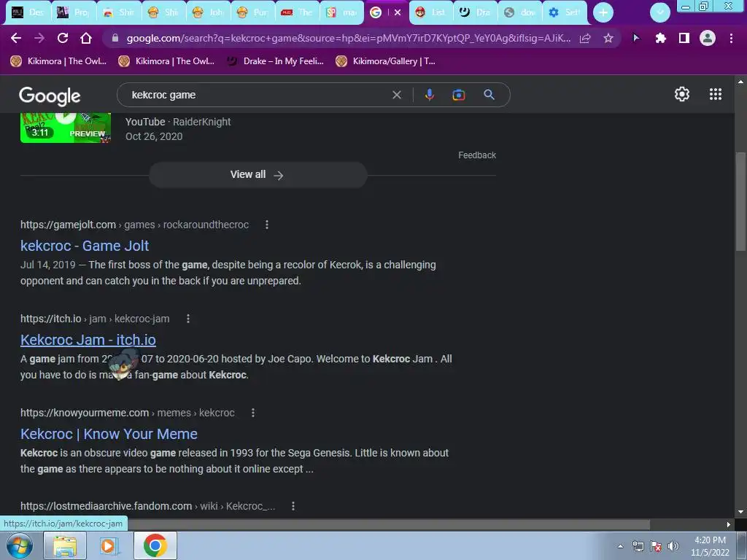Open the extensions puzzle menu
This screenshot has height=560, width=747.
(x=660, y=38)
